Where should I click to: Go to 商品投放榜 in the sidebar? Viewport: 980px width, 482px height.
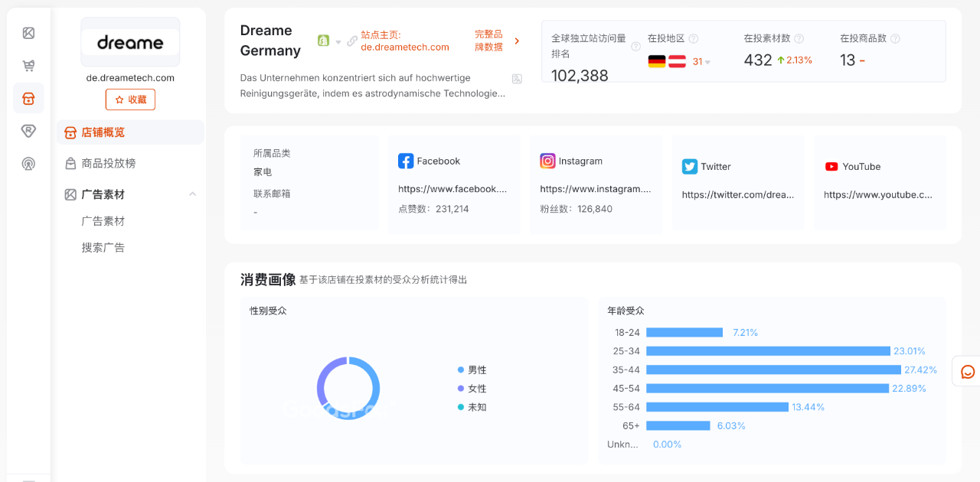(108, 163)
